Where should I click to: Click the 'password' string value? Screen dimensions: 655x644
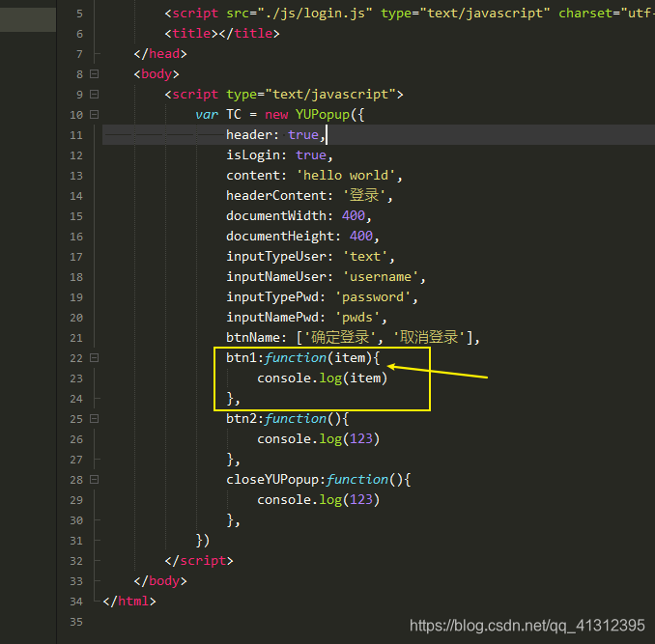pyautogui.click(x=373, y=296)
